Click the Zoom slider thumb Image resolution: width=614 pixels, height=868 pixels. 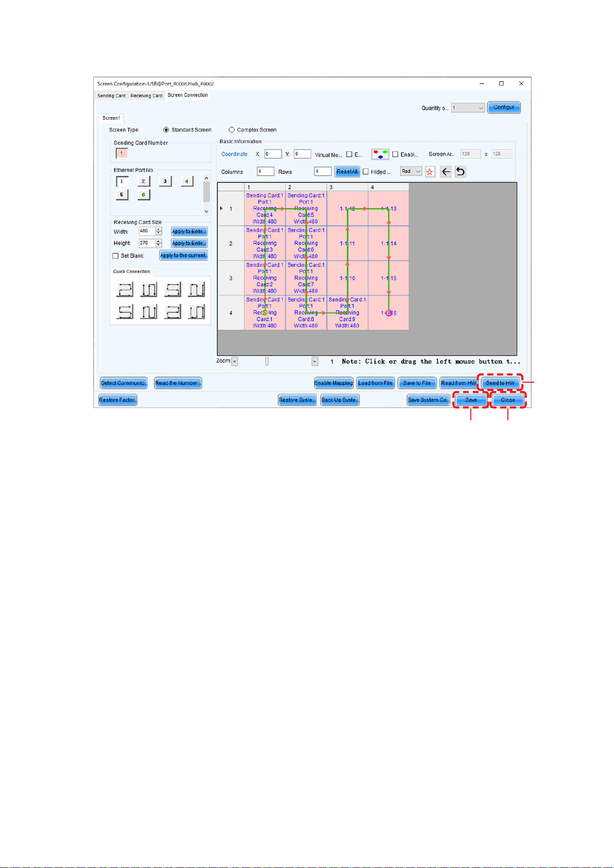click(267, 362)
